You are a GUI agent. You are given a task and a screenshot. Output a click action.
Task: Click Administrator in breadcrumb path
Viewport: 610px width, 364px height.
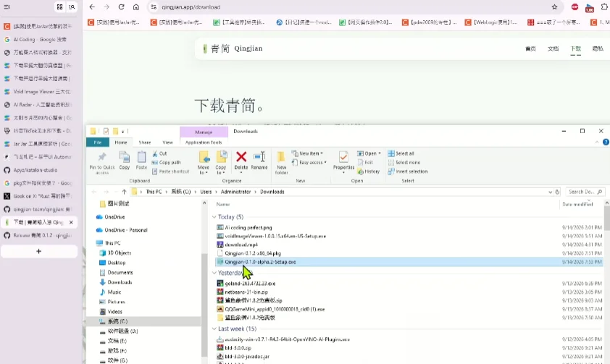click(x=235, y=192)
